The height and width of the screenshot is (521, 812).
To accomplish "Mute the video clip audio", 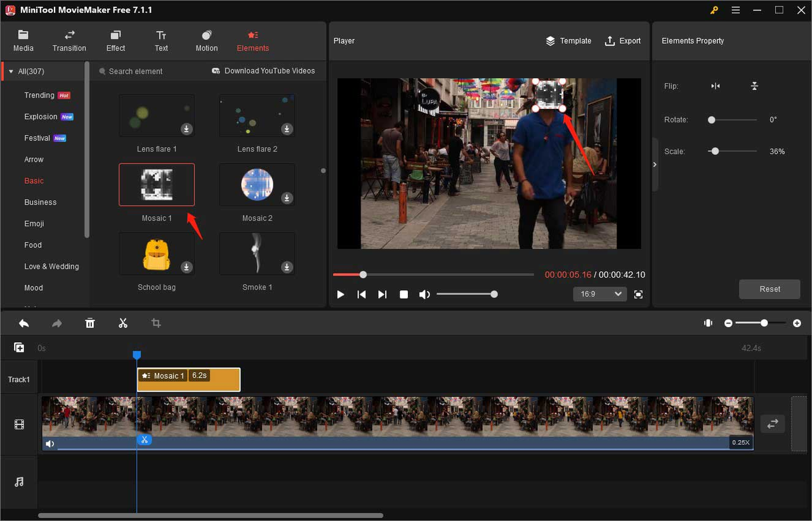I will pyautogui.click(x=49, y=444).
